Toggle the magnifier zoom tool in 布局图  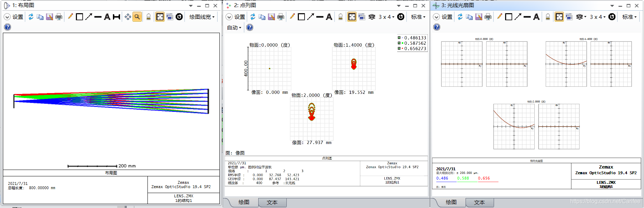137,17
